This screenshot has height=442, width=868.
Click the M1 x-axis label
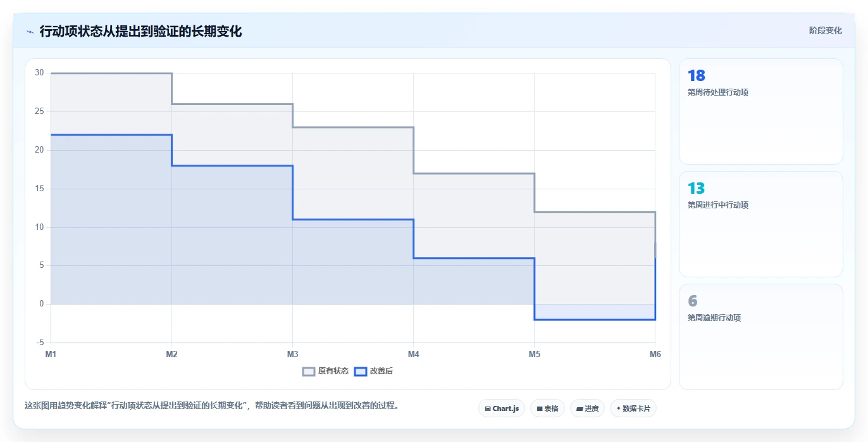51,354
